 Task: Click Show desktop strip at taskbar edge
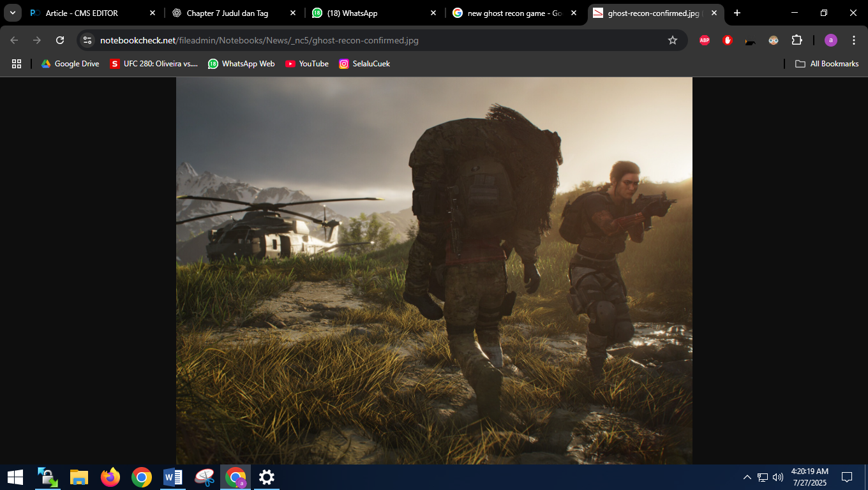866,477
